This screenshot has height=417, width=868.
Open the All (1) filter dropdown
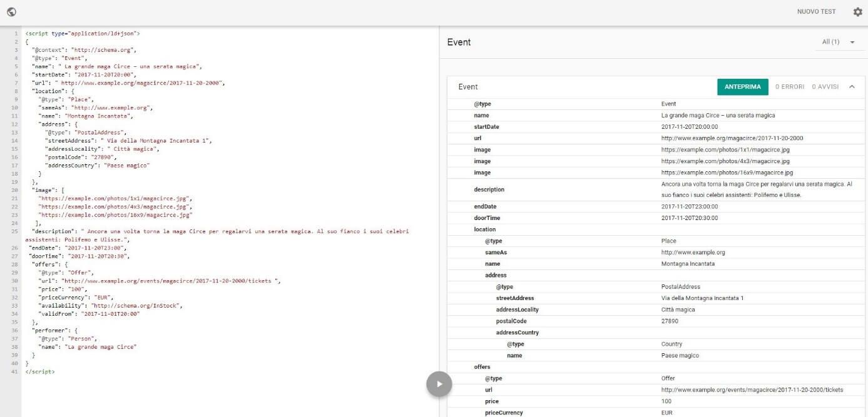[x=839, y=42]
